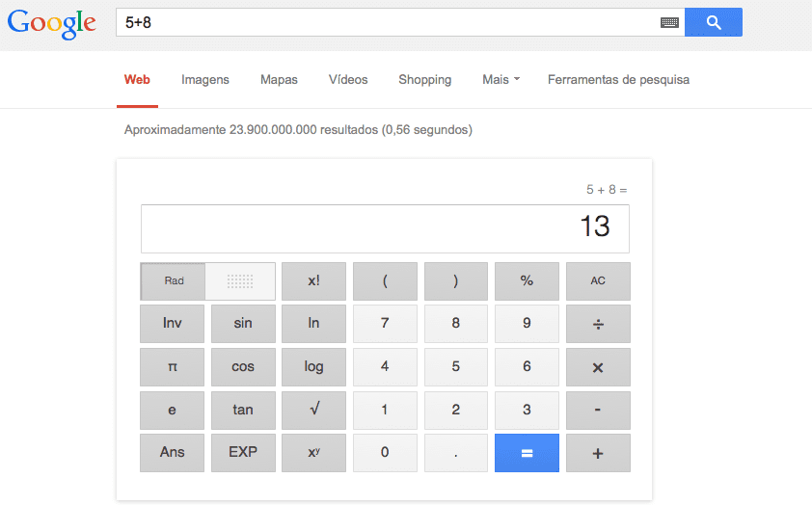
Task: Click the EXP key
Action: pos(243,453)
